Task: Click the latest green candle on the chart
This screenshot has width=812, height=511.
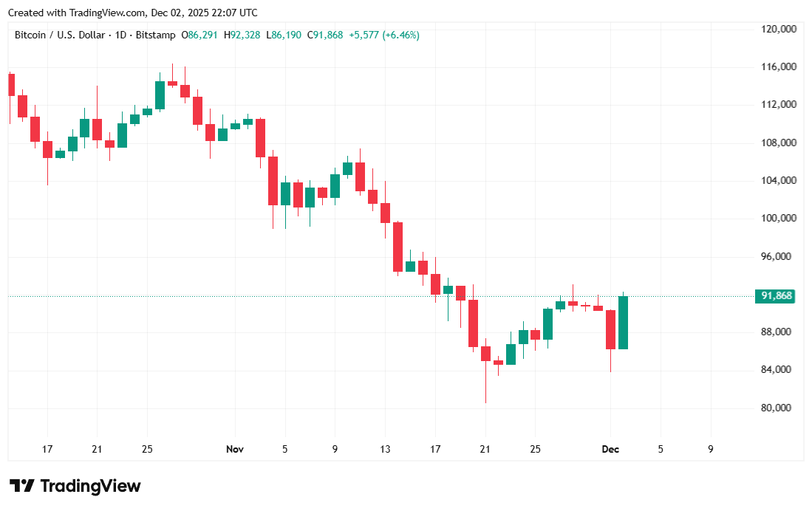Action: click(623, 323)
